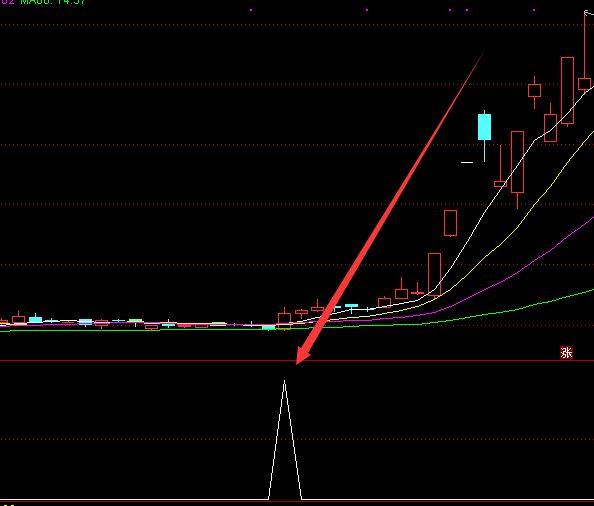Click the short white dash marker
Screen dimensions: 594x506
(467, 162)
